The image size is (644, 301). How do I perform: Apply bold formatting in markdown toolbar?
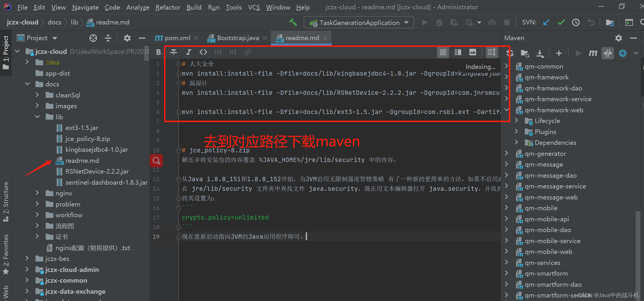158,52
